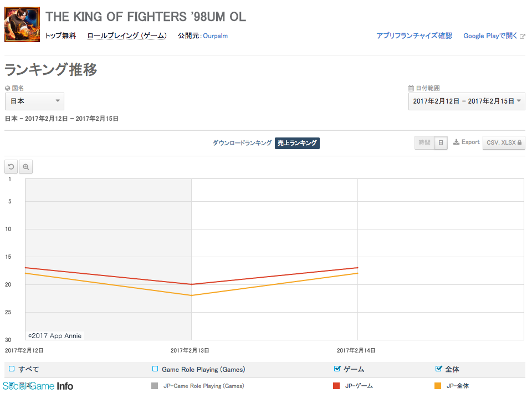Uncheck the ゲーム category checkbox

coord(337,369)
